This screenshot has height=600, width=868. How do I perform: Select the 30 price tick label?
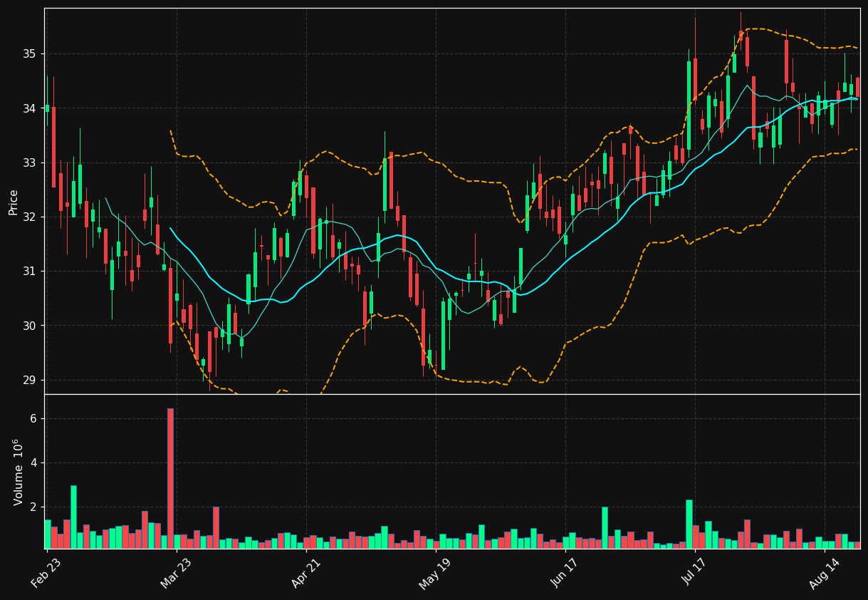tap(29, 326)
